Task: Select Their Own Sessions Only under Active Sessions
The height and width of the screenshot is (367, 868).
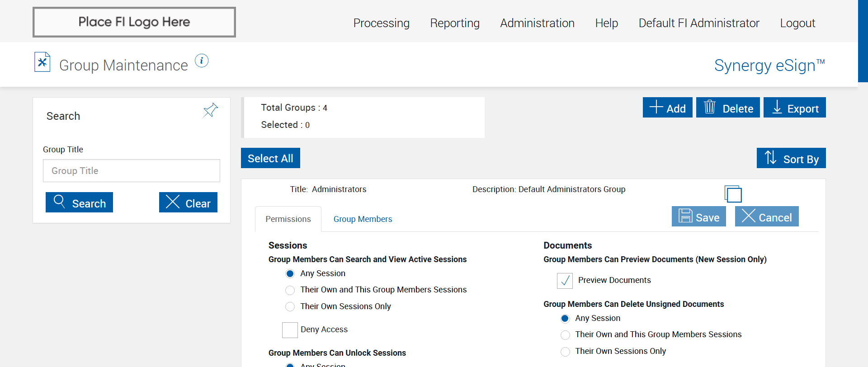Action: pos(290,307)
